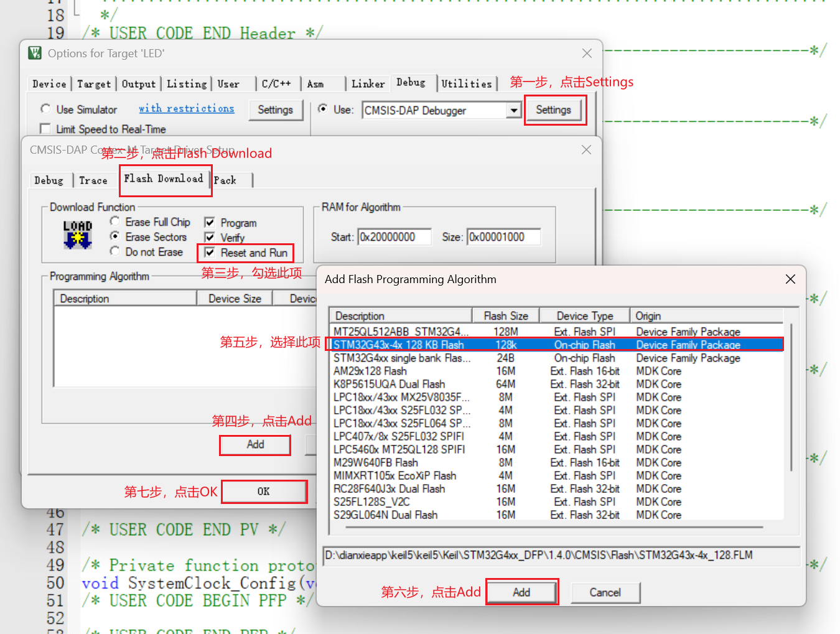Click Device Size header in Programming Algorithm
Image resolution: width=840 pixels, height=634 pixels.
(235, 299)
